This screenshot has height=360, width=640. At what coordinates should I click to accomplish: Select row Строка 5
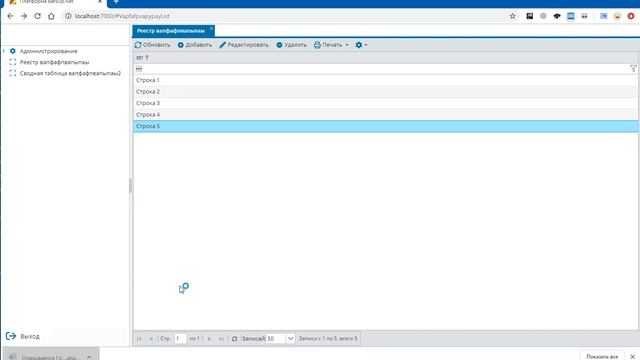click(x=385, y=126)
